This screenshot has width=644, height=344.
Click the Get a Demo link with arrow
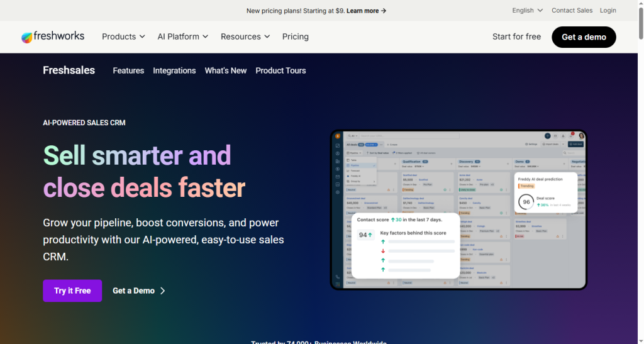coord(139,291)
